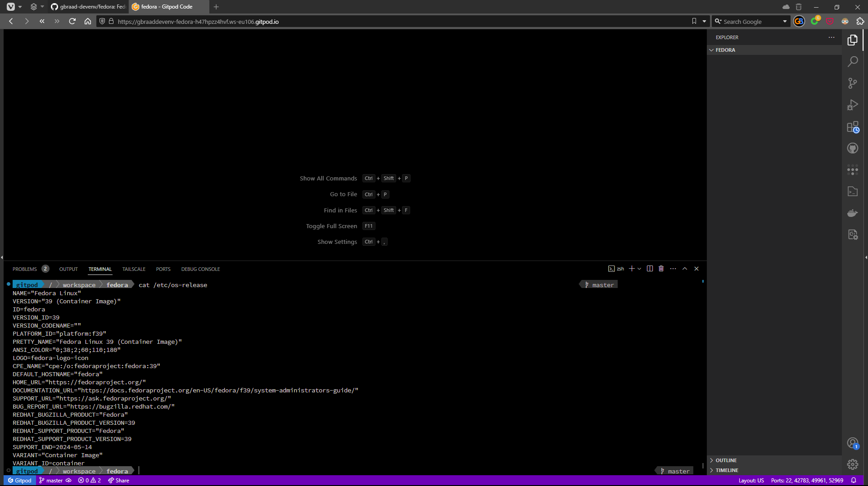Viewport: 868px width, 486px height.
Task: Click the Gitpod status bar button
Action: (19, 481)
